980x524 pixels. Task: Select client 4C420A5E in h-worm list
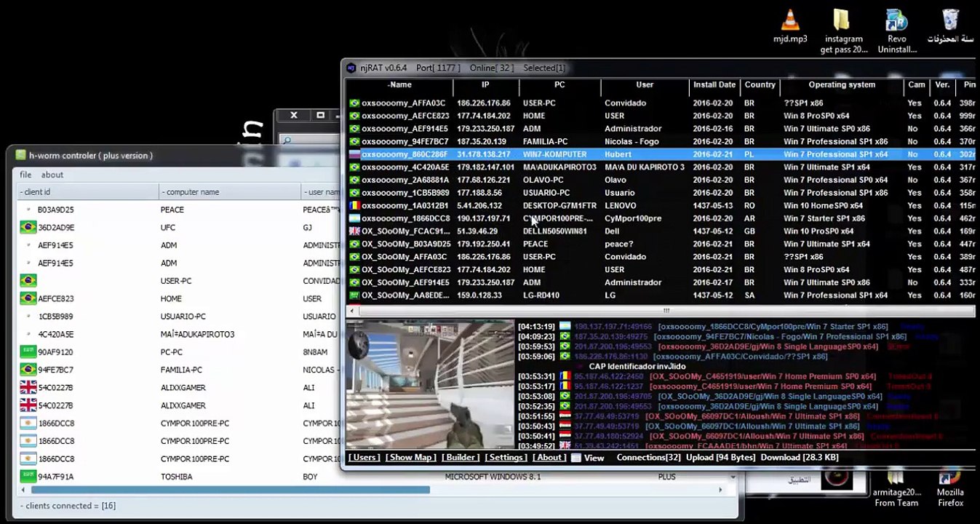[x=55, y=334]
